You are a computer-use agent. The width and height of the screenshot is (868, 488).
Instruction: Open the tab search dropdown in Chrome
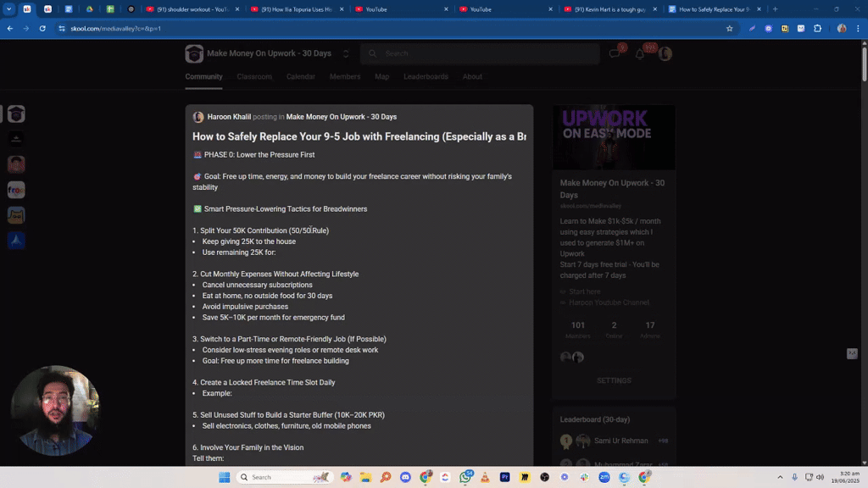(x=8, y=8)
